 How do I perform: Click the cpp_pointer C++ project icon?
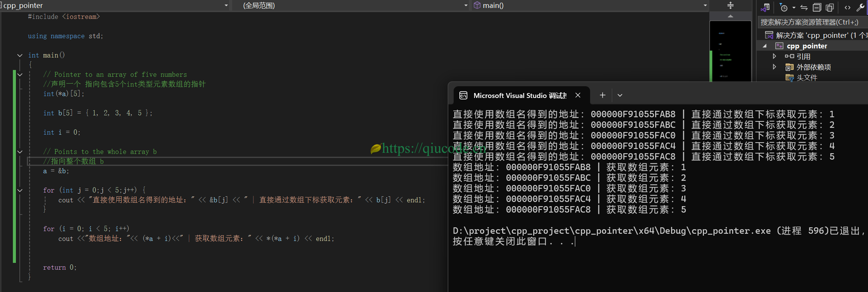click(779, 46)
